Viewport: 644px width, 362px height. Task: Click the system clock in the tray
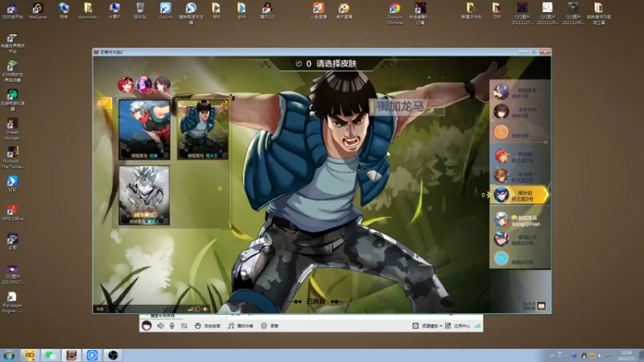click(626, 356)
